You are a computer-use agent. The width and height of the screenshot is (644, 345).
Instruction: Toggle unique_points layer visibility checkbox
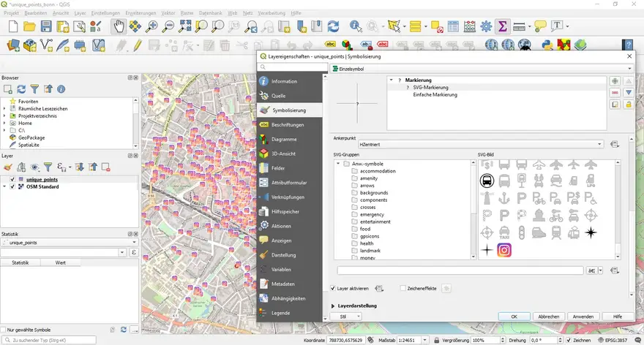(x=12, y=179)
